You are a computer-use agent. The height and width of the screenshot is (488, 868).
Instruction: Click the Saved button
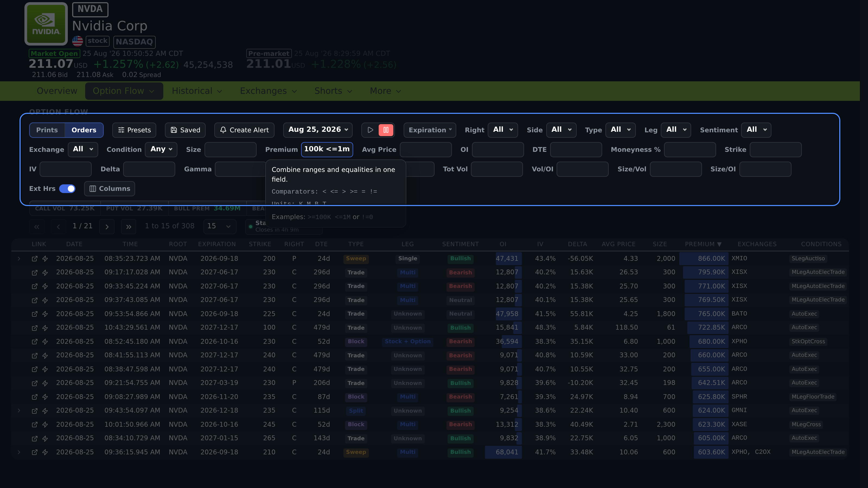[185, 130]
